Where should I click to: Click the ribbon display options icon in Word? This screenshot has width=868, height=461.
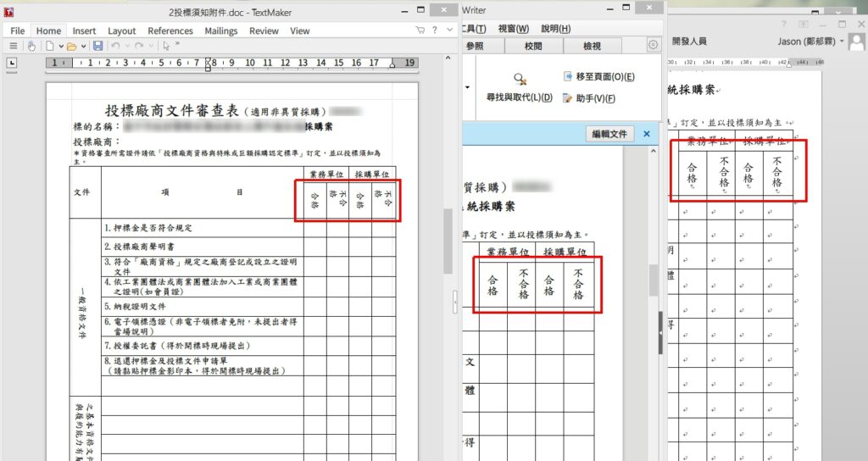[x=803, y=25]
